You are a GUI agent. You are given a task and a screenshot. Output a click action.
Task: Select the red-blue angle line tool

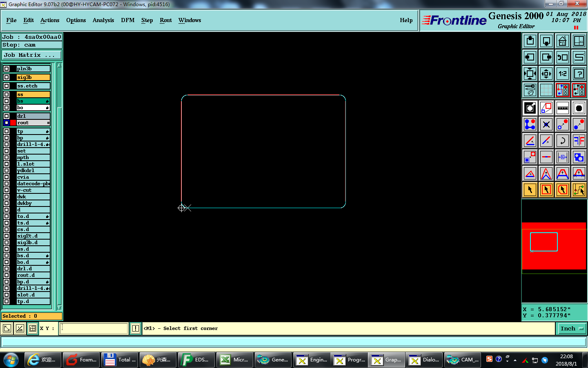[x=530, y=141]
